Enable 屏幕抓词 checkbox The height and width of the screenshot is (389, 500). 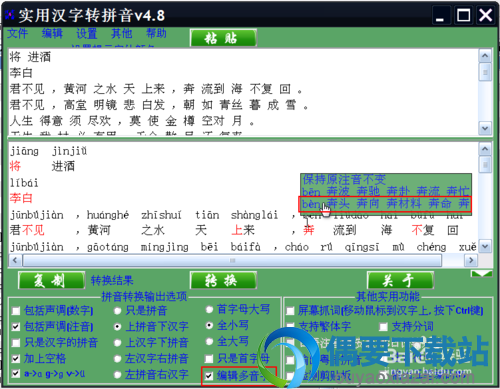290,311
